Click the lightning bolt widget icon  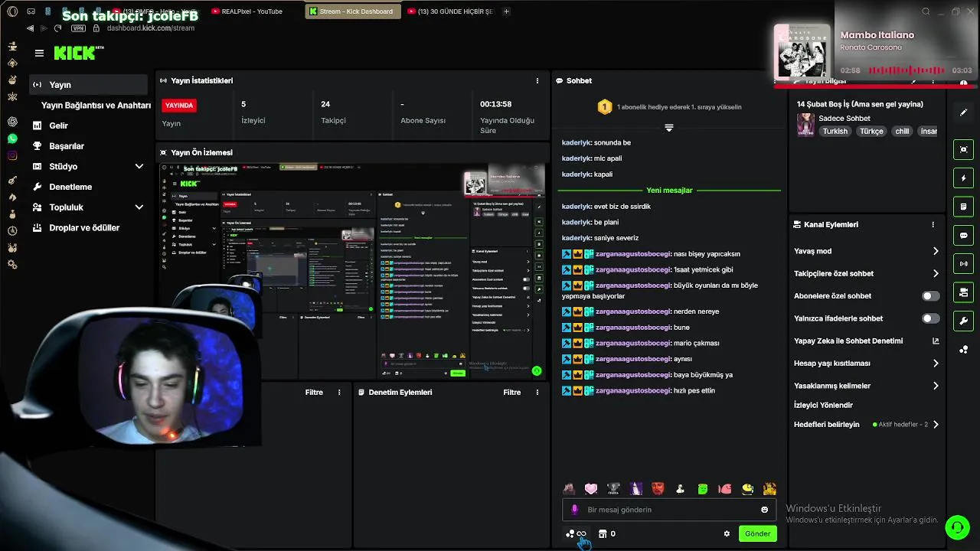[x=963, y=178]
